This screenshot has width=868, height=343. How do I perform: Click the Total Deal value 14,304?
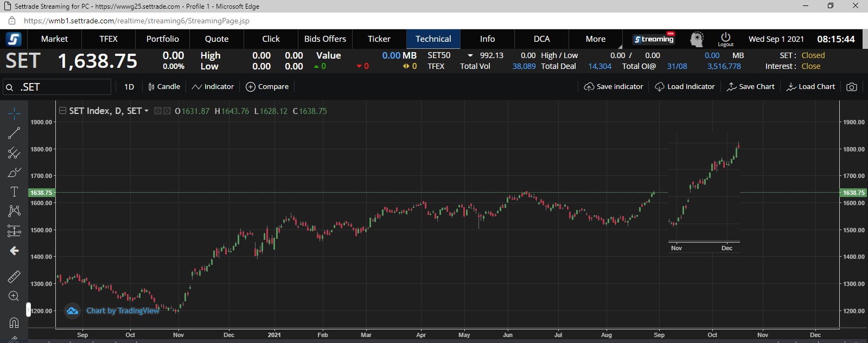(599, 66)
